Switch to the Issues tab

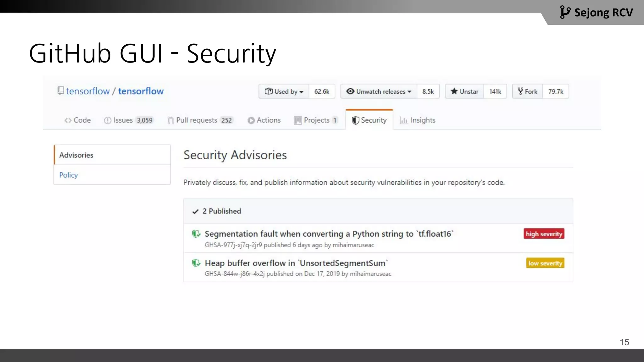(x=129, y=120)
